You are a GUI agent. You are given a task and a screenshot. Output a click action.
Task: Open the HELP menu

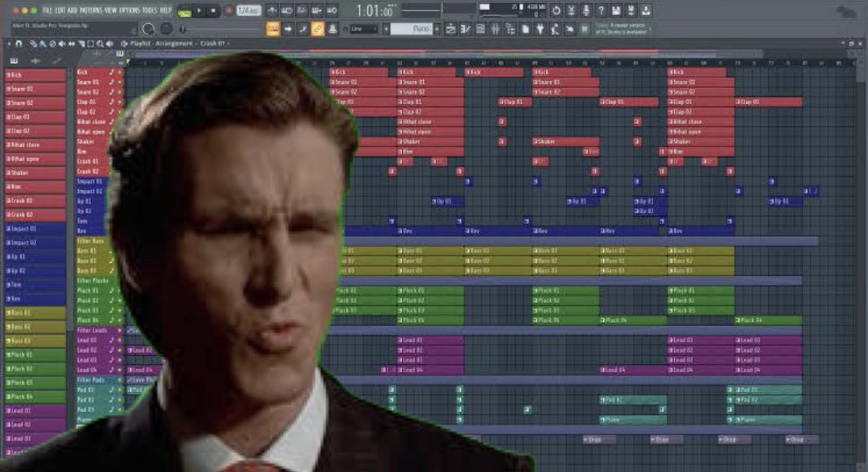166,11
